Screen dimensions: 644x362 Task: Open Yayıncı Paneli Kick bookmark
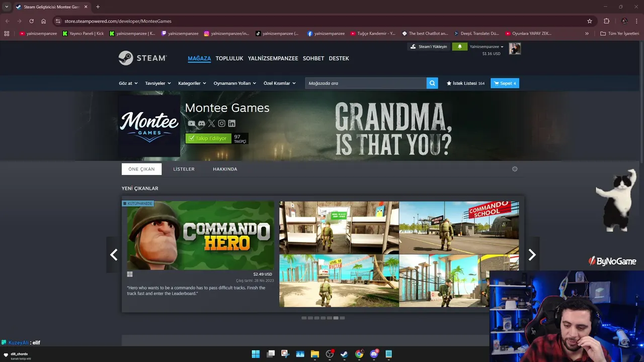coord(83,34)
